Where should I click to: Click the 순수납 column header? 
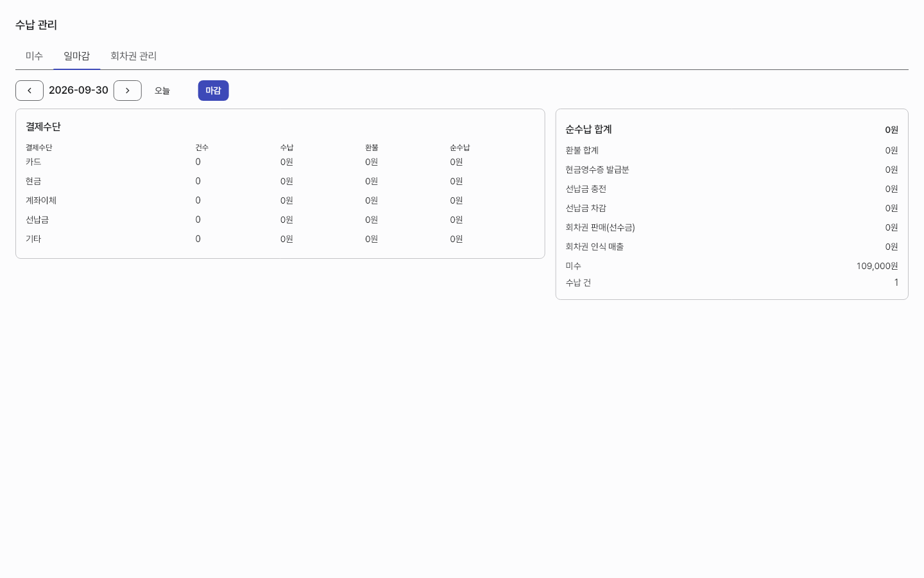[460, 148]
